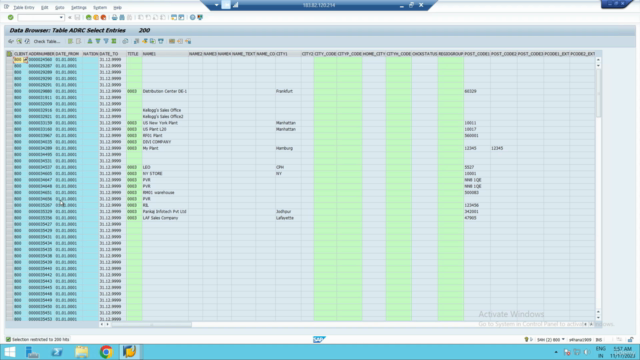Click the Check Table button

47,41
